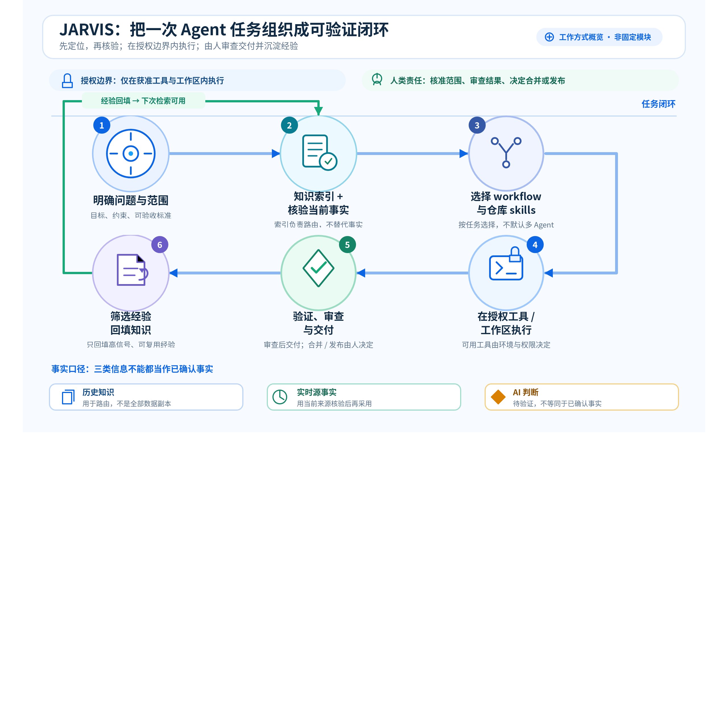Screen dimensions: 728x728
Task: Click the orange diamond icon in AI 判断
Action: click(498, 397)
